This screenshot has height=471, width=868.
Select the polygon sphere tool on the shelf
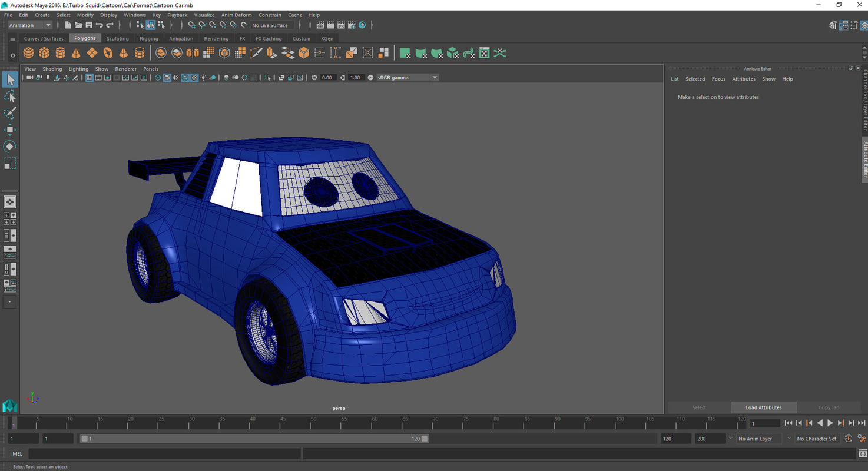28,52
